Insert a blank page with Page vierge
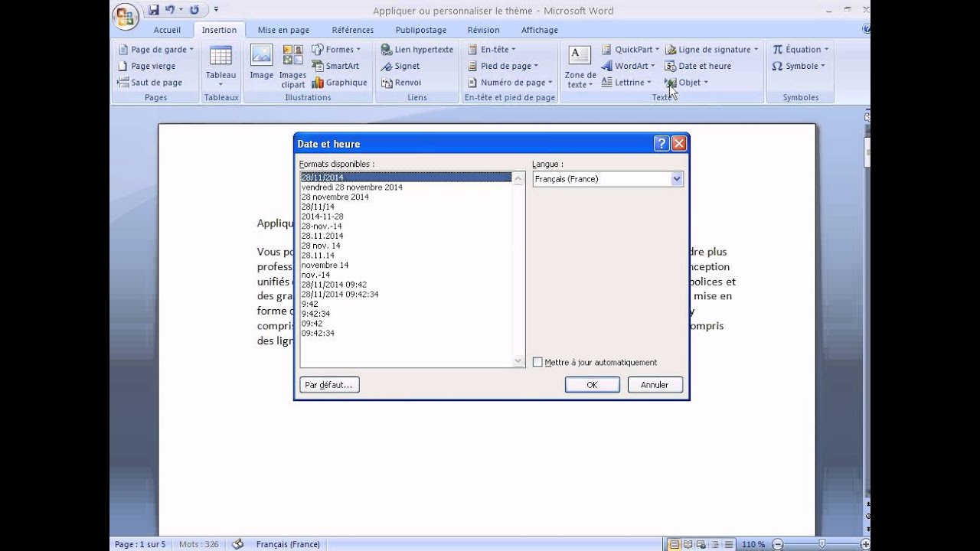 146,66
